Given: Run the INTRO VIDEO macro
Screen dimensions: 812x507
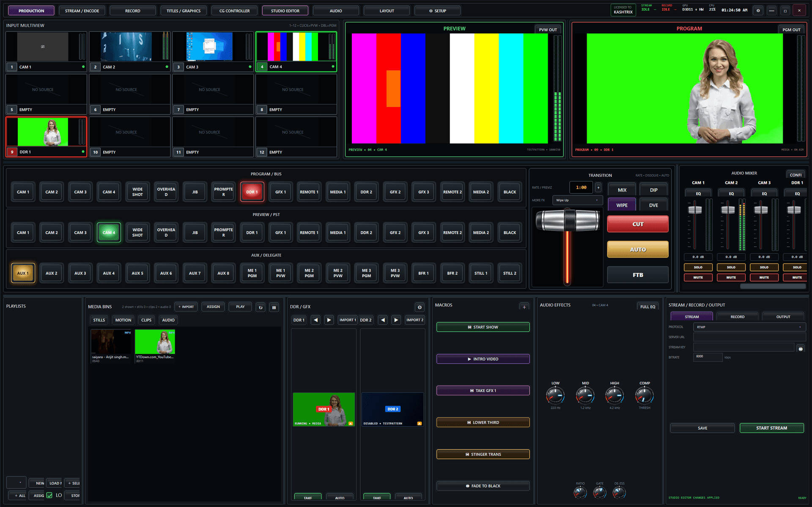Looking at the screenshot, I should 483,359.
